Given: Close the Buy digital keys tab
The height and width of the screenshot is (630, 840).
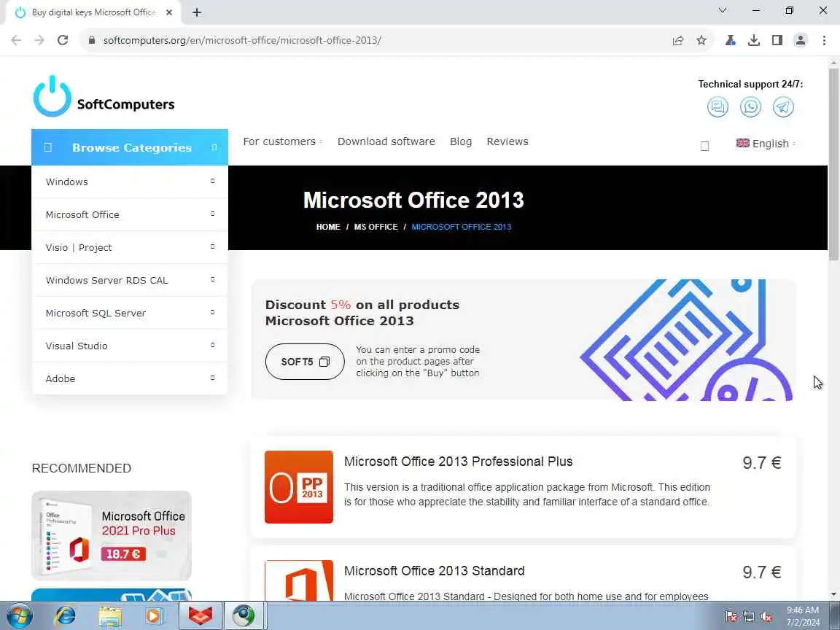Looking at the screenshot, I should 168,12.
